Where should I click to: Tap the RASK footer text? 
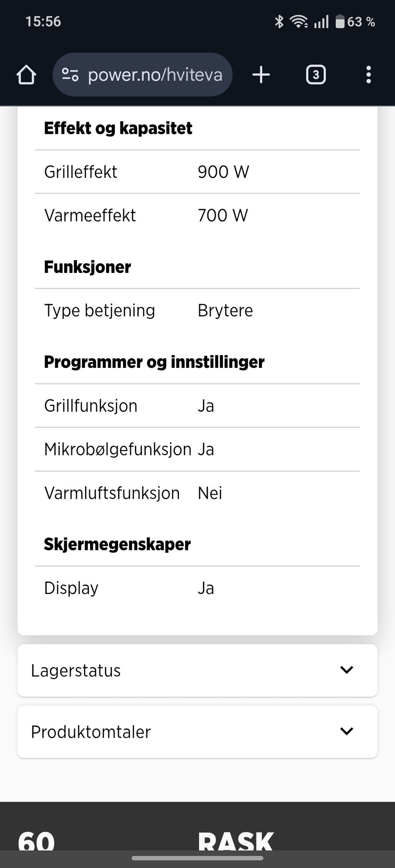(x=235, y=840)
